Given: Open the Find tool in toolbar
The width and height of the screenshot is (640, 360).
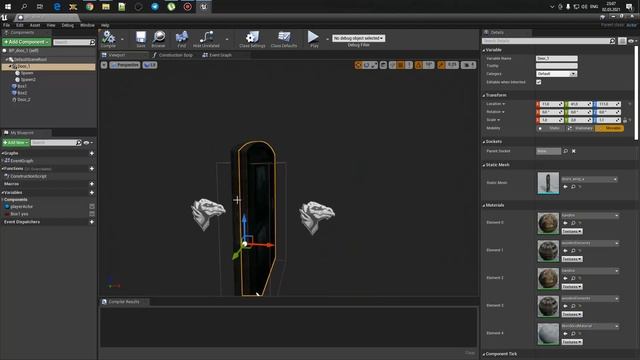Looking at the screenshot, I should (182, 38).
